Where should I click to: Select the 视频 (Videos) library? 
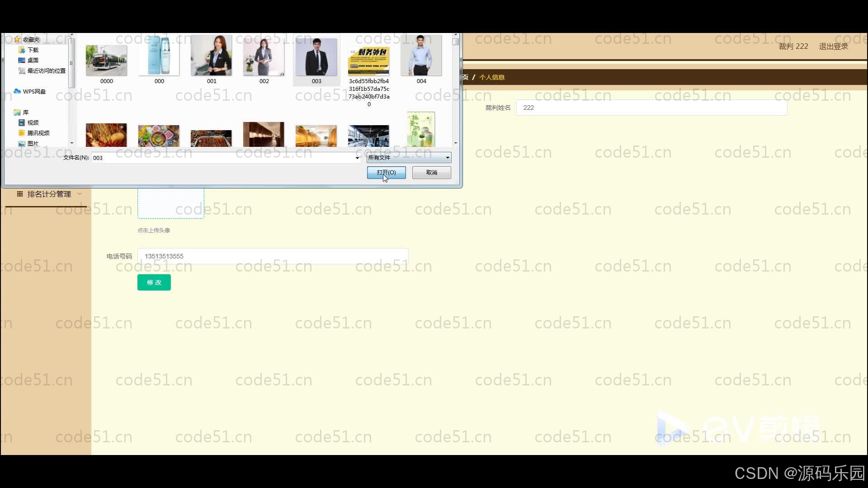pos(33,122)
